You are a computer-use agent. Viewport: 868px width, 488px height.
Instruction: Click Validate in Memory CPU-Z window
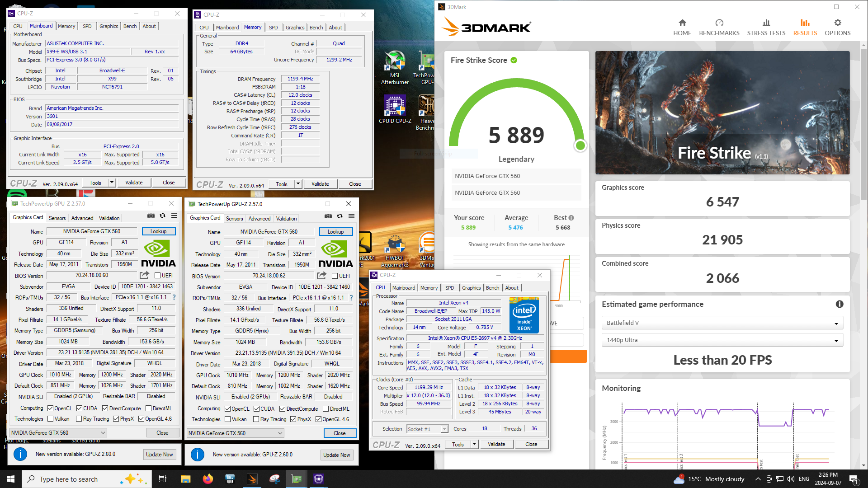pyautogui.click(x=320, y=184)
